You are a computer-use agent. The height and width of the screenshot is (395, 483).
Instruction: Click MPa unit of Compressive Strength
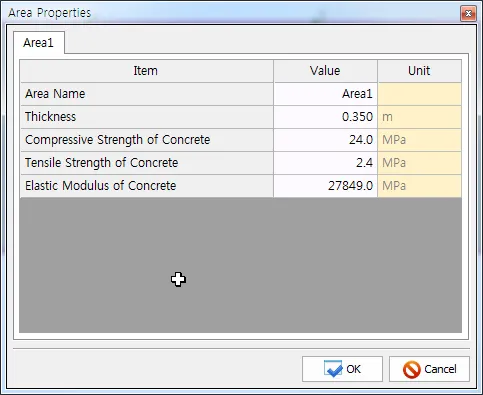[420, 140]
